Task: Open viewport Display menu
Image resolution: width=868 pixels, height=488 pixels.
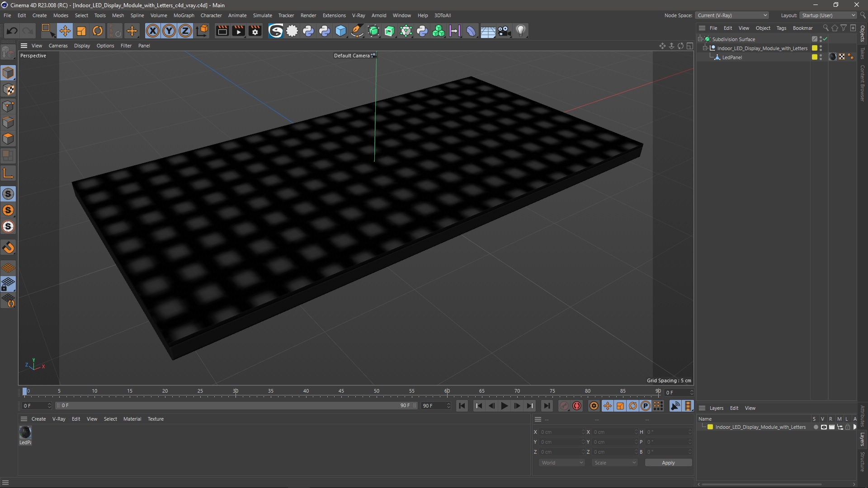Action: pos(82,46)
